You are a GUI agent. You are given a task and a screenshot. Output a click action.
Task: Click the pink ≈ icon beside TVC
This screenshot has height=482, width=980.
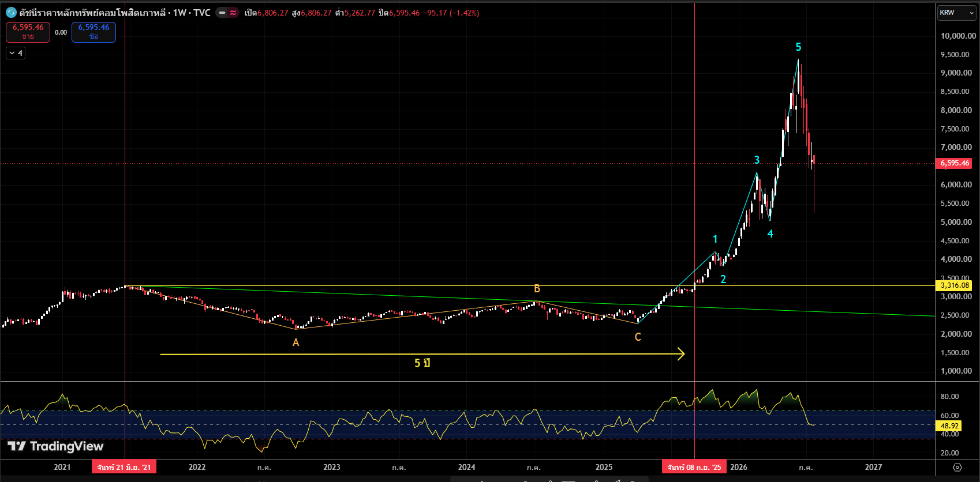[x=233, y=13]
